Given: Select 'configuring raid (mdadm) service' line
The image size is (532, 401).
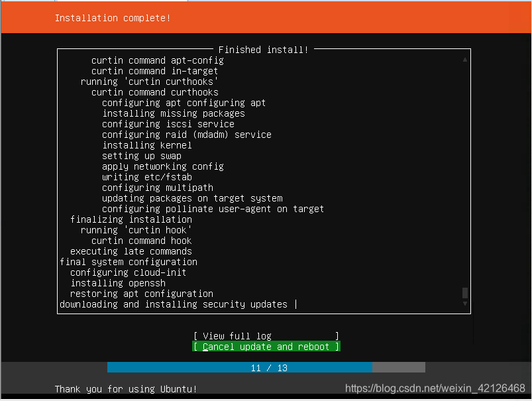Looking at the screenshot, I should tap(187, 135).
